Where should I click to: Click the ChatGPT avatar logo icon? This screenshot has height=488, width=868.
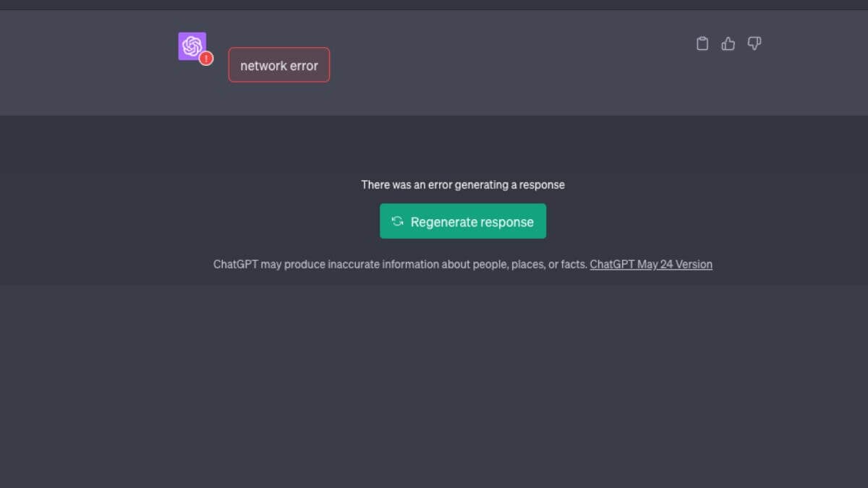(x=192, y=46)
